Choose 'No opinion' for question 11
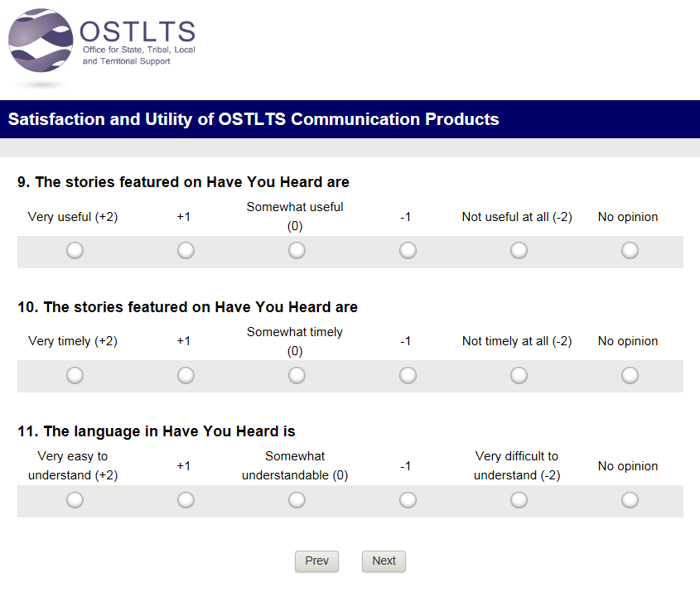The image size is (700, 592). (630, 500)
